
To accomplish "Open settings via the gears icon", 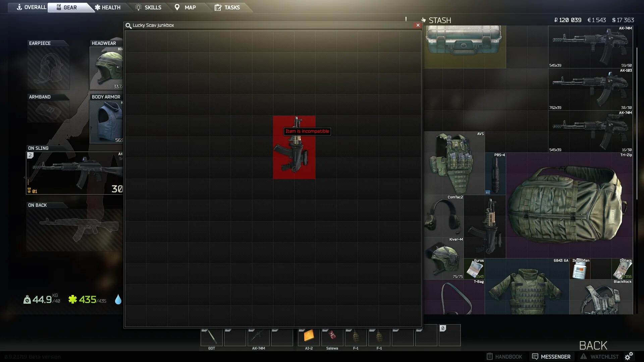I will [x=629, y=356].
